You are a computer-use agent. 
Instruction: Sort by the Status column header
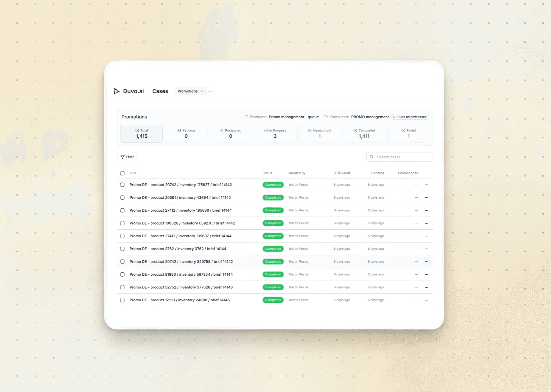(267, 173)
